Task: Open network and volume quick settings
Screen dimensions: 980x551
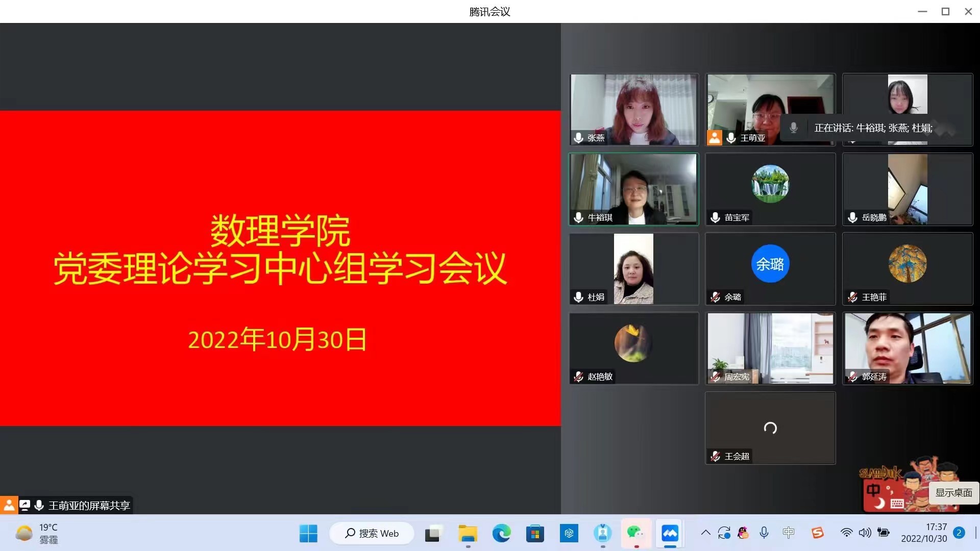Action: tap(864, 533)
